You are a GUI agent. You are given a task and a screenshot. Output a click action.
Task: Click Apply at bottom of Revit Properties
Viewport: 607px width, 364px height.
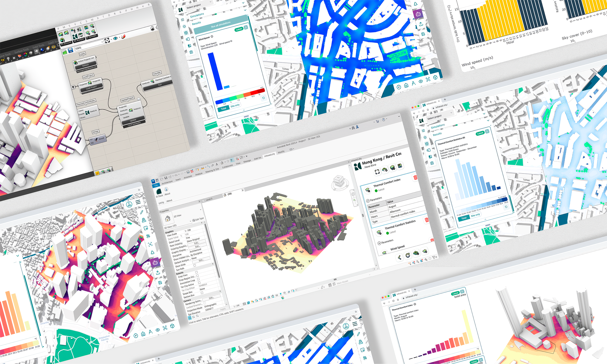point(223,309)
